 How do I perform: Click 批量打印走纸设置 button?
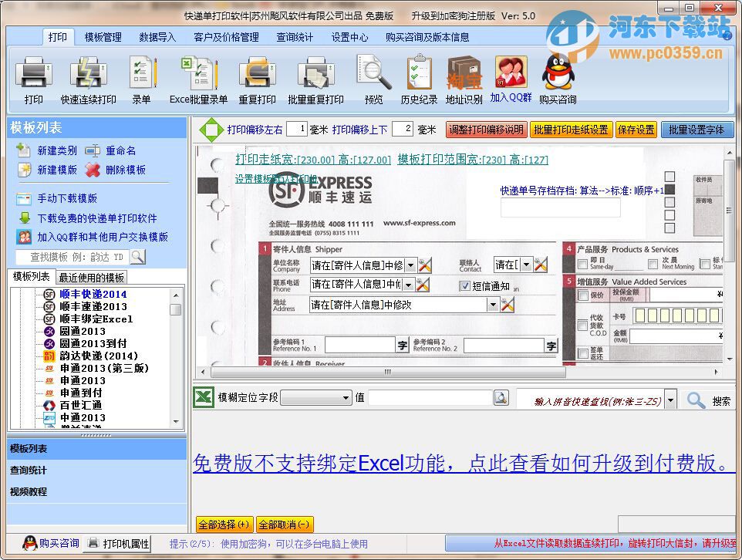tap(571, 130)
